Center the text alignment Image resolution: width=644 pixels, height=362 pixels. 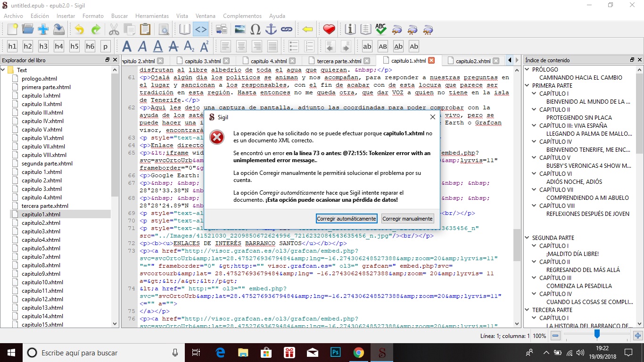pos(241,46)
